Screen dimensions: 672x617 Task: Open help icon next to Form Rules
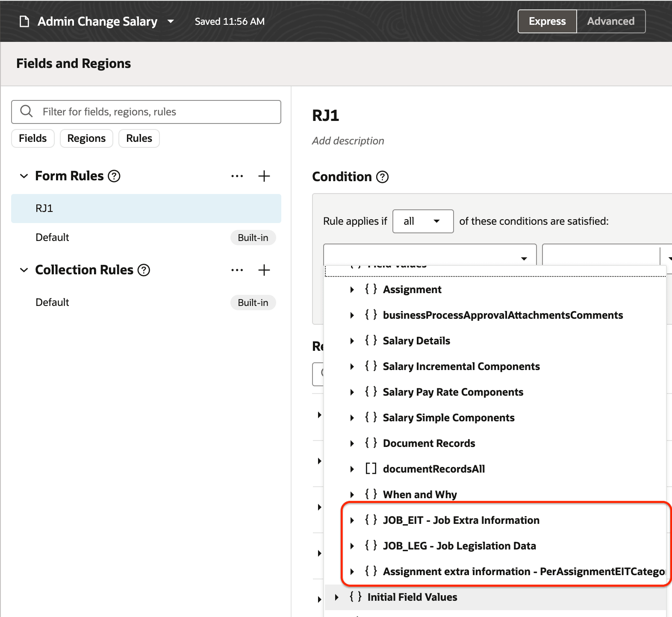point(114,176)
